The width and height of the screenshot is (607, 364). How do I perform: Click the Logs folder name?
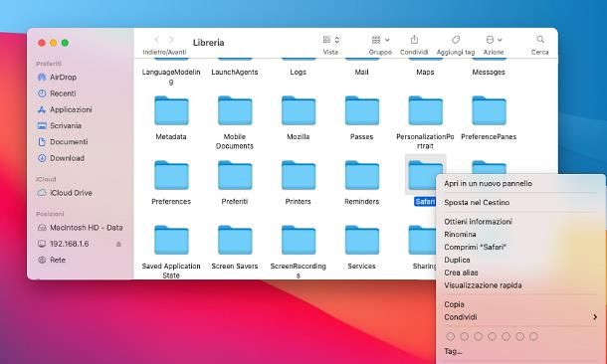point(299,72)
